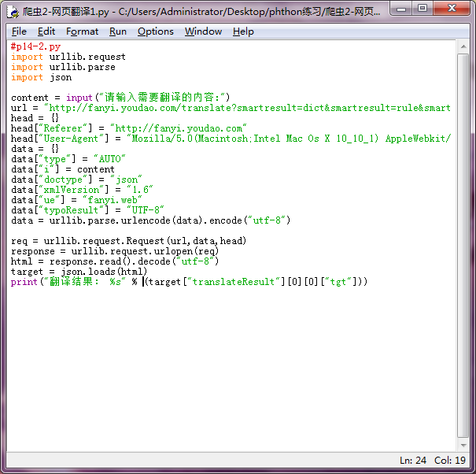The height and width of the screenshot is (474, 476).
Task: Click the url assignment line with fanyi.youdao.com/translate
Action: tap(231, 108)
